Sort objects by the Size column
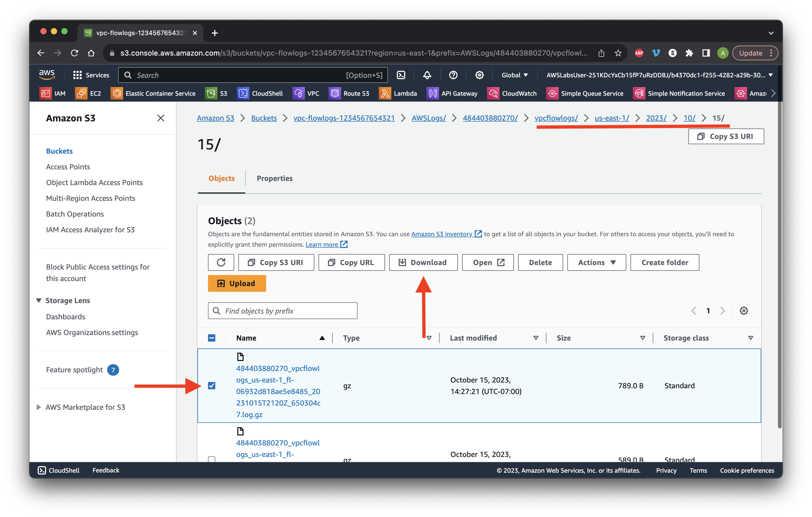Viewport: 812px width, 517px height. pos(563,338)
